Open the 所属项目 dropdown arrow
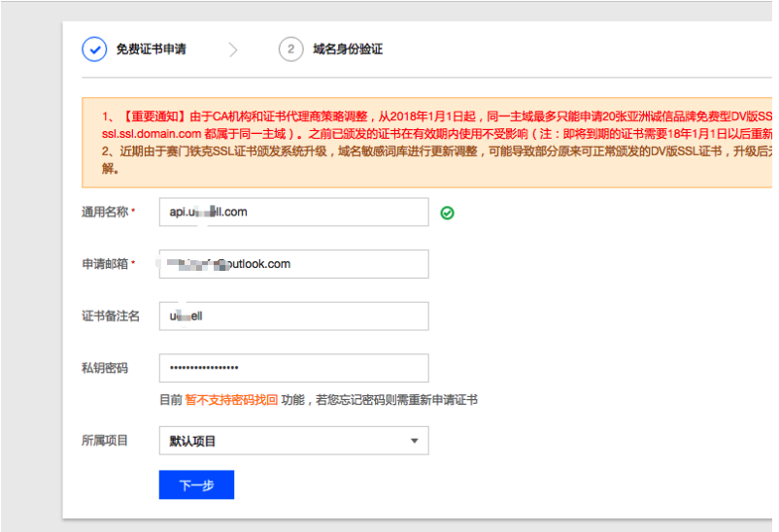Image resolution: width=779 pixels, height=532 pixels. pyautogui.click(x=414, y=442)
